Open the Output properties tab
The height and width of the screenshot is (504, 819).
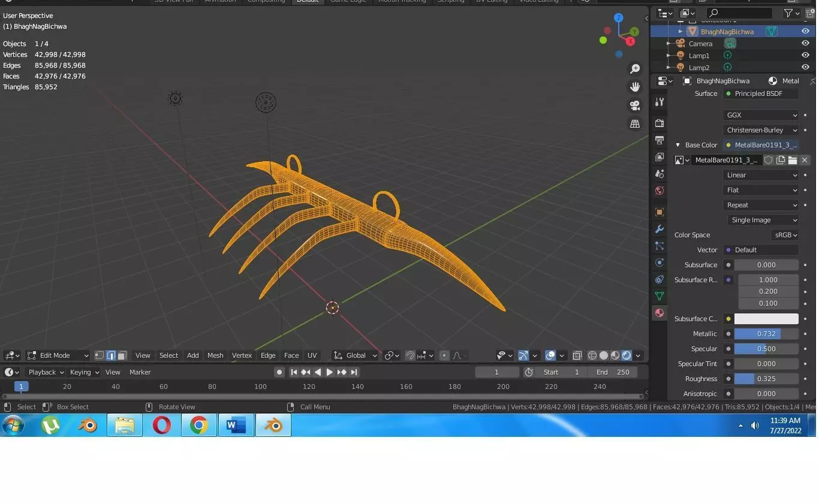tap(660, 140)
